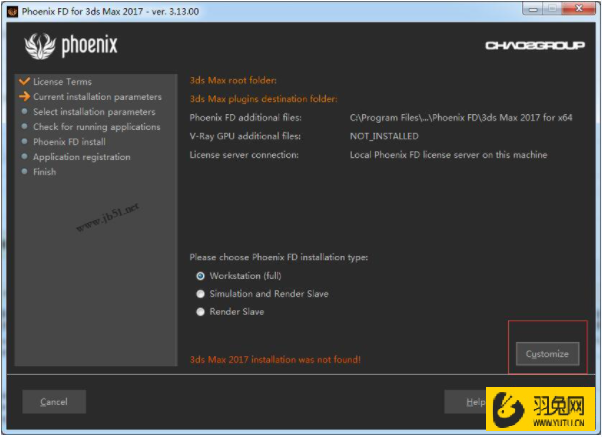Select the Phoenix FD install step

tap(69, 142)
